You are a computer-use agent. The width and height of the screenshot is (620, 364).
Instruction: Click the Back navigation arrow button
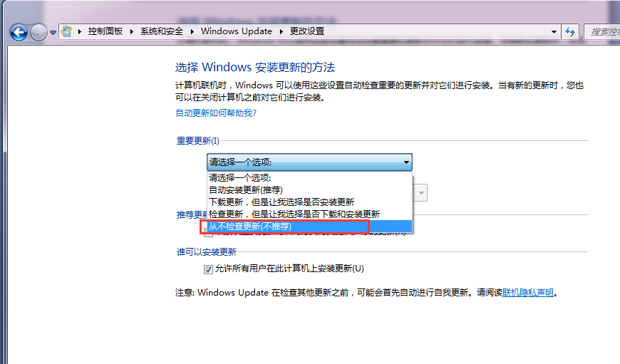19,32
